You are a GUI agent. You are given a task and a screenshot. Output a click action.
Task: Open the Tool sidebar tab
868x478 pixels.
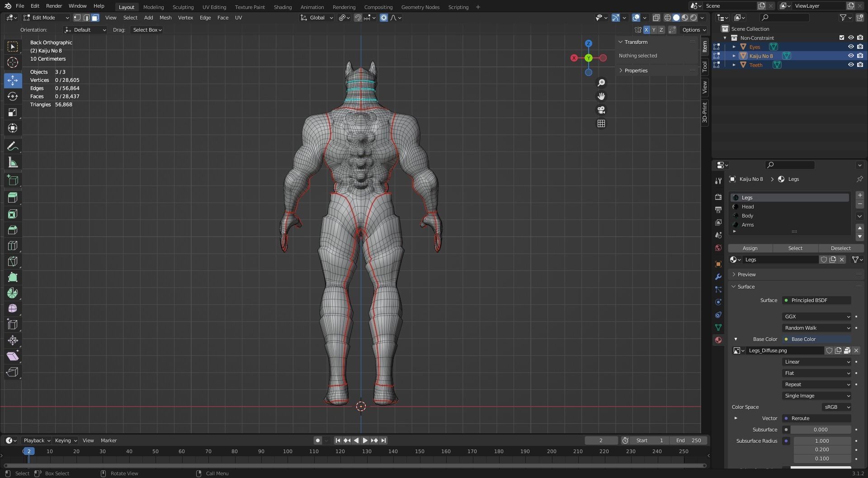pyautogui.click(x=705, y=66)
